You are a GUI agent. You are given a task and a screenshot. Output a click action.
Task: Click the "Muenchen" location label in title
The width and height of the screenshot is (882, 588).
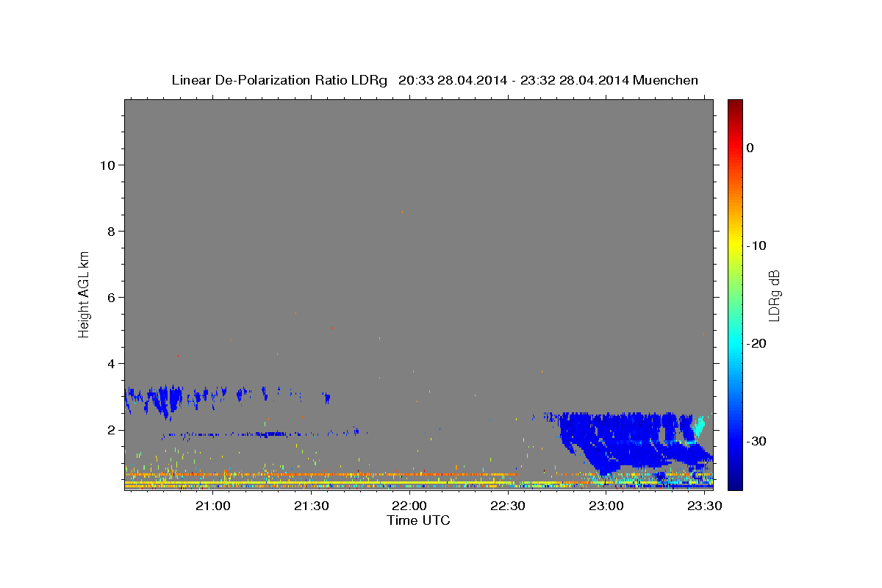pyautogui.click(x=666, y=80)
